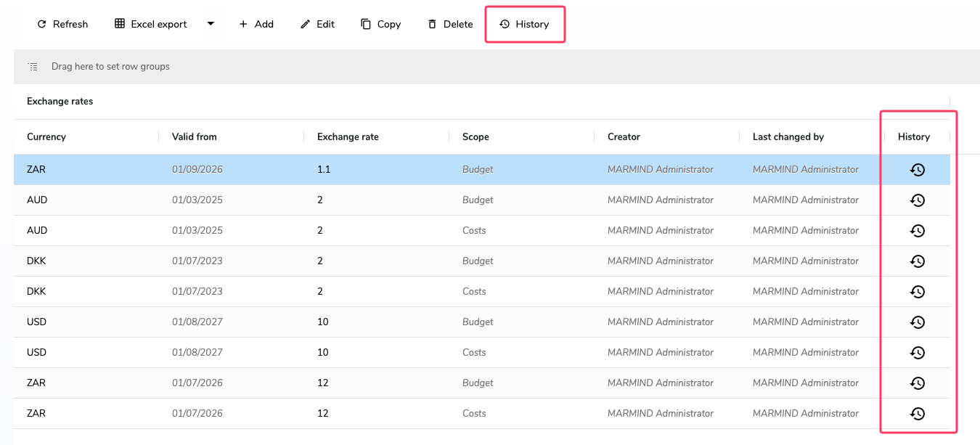Click the Excel export button
This screenshot has height=445, width=980.
click(x=151, y=24)
